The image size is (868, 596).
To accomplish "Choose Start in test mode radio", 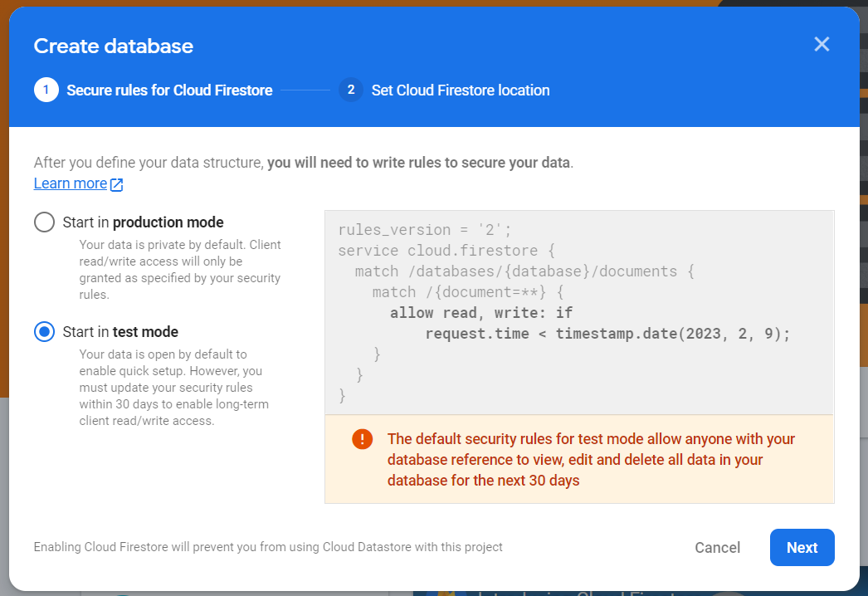I will (44, 332).
